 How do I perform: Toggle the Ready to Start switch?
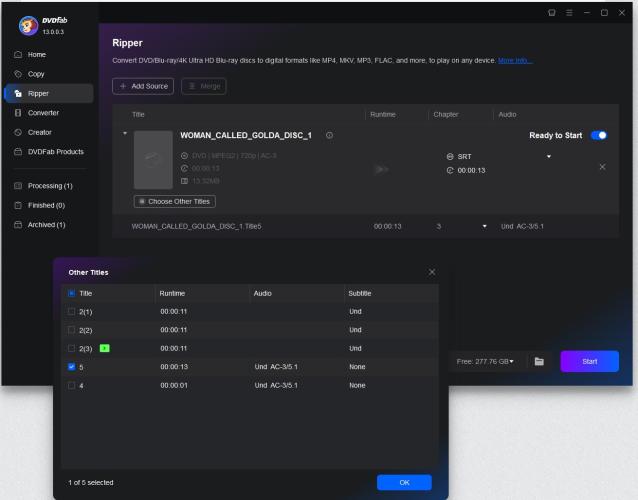[599, 135]
